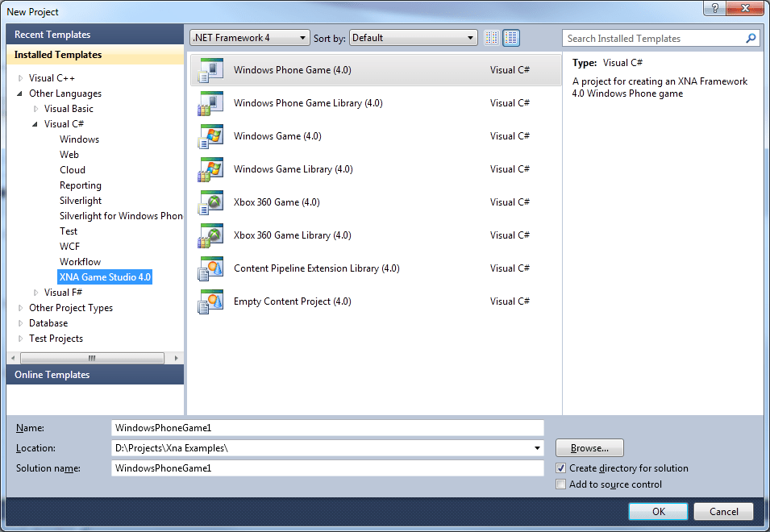This screenshot has width=770, height=532.
Task: Click 'Content Pipeline Extension Library (4.0)' name
Action: click(x=316, y=268)
